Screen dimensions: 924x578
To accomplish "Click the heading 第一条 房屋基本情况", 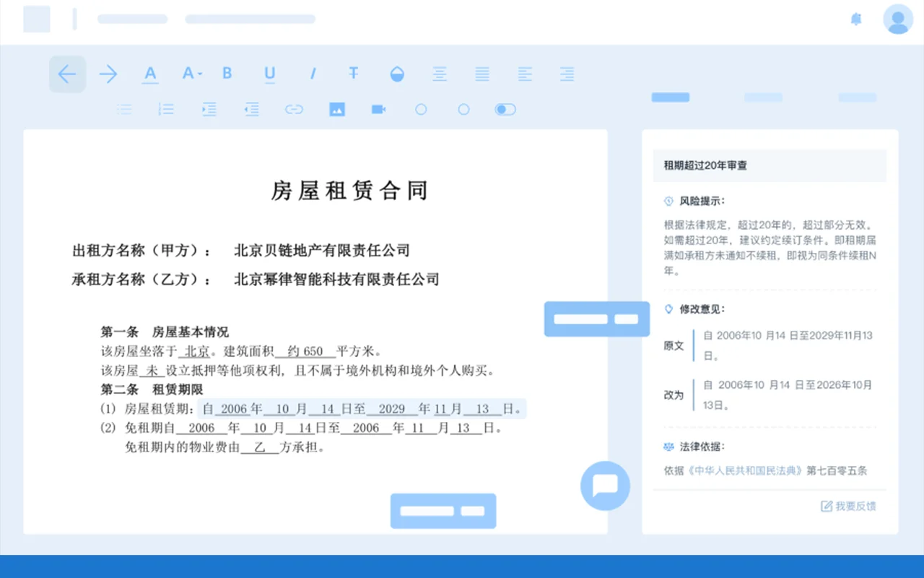I will 165,332.
